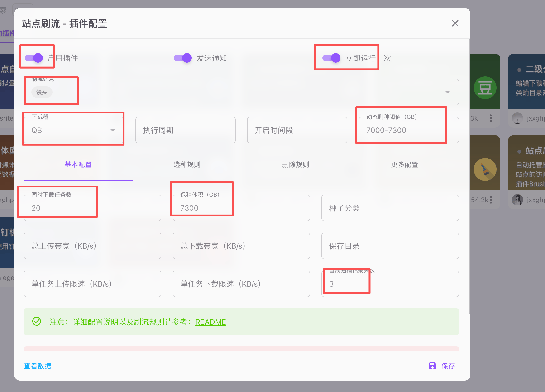The image size is (545, 392).
Task: Toggle the 立即运行一次 switch
Action: click(x=331, y=58)
